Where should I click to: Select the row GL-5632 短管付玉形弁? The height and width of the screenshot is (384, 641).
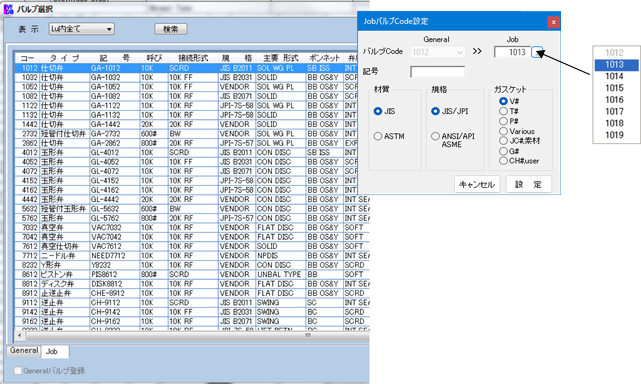192,209
